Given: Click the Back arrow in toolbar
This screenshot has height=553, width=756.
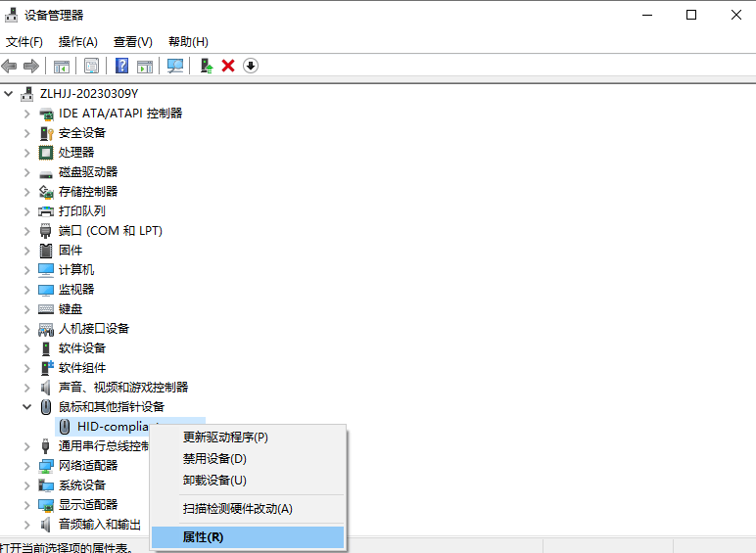Looking at the screenshot, I should pyautogui.click(x=9, y=66).
